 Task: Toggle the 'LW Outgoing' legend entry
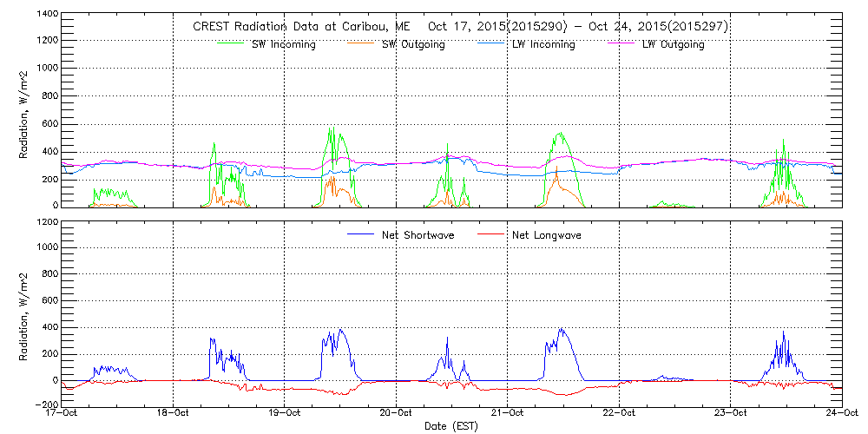tap(673, 45)
